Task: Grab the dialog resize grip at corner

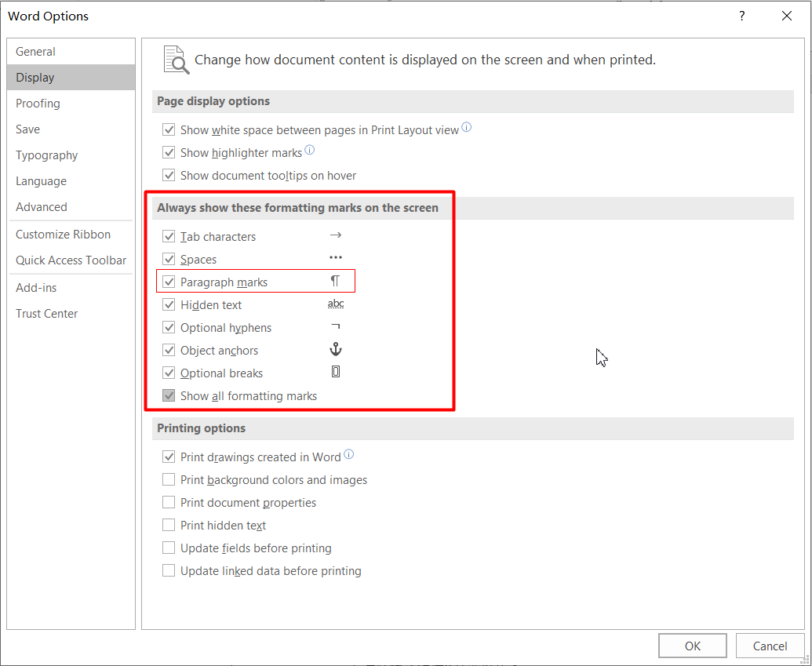Action: (805, 660)
